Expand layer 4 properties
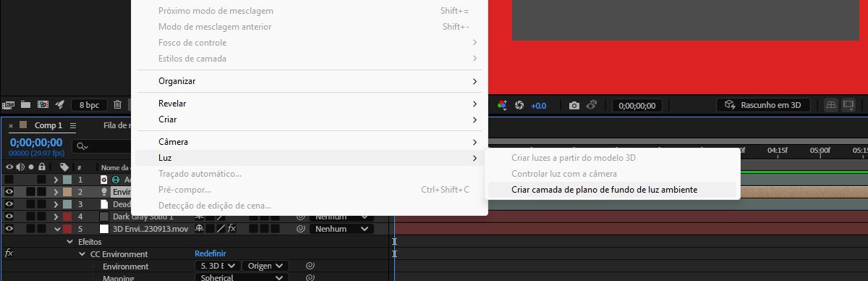 56,217
